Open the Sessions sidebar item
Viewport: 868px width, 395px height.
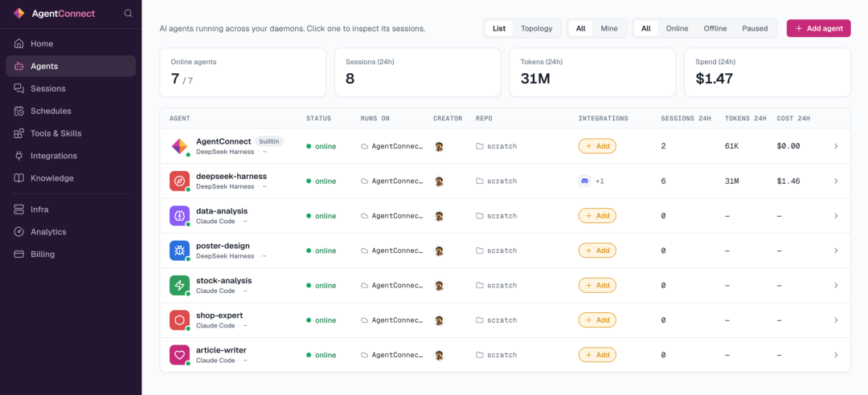click(x=71, y=88)
